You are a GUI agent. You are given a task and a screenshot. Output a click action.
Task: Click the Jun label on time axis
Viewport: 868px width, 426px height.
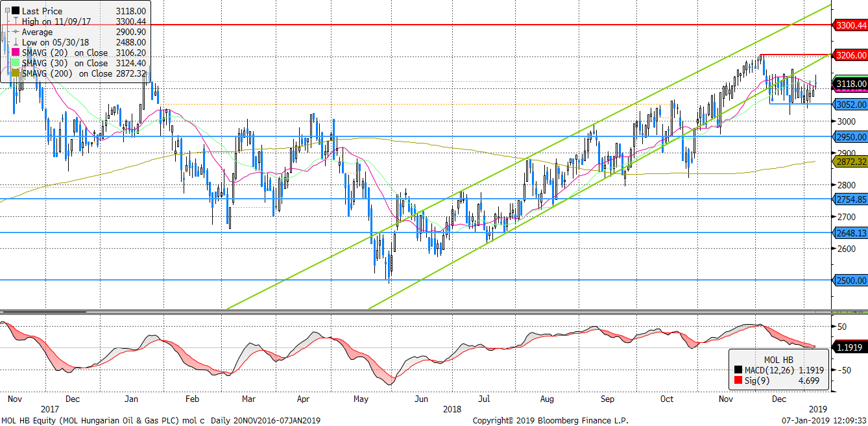click(x=421, y=399)
